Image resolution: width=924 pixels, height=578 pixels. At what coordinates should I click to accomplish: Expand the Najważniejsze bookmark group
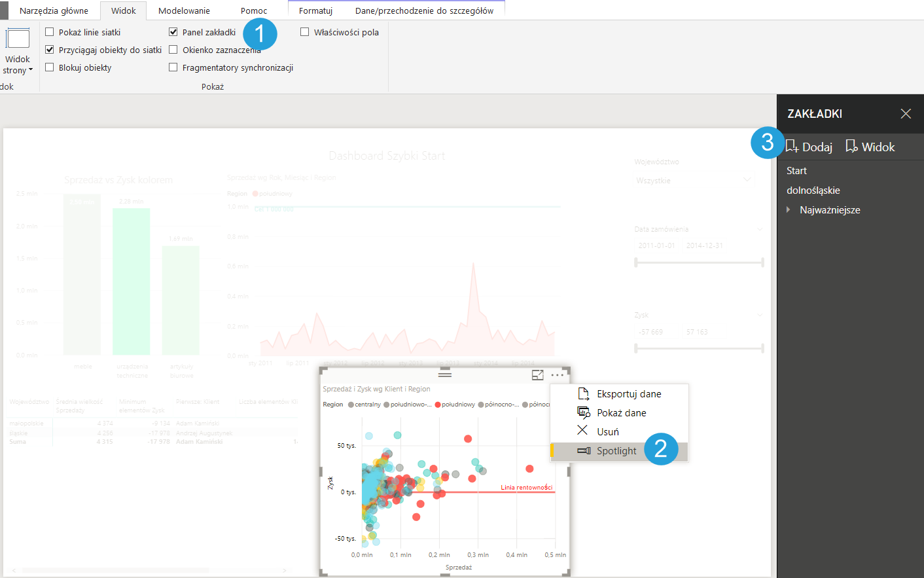(x=789, y=209)
